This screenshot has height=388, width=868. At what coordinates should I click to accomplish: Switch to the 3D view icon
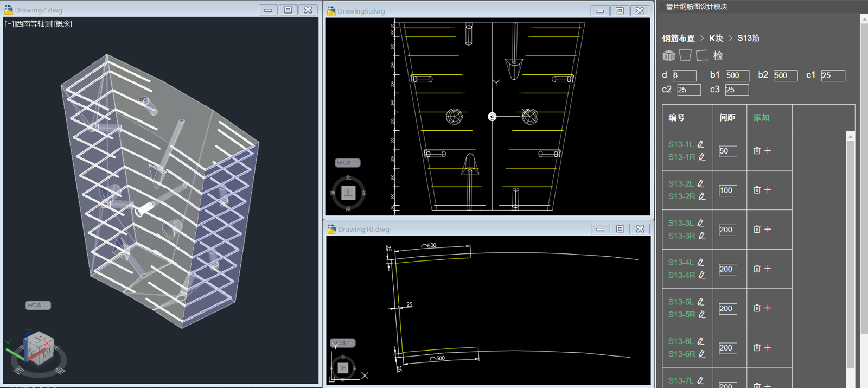point(668,55)
